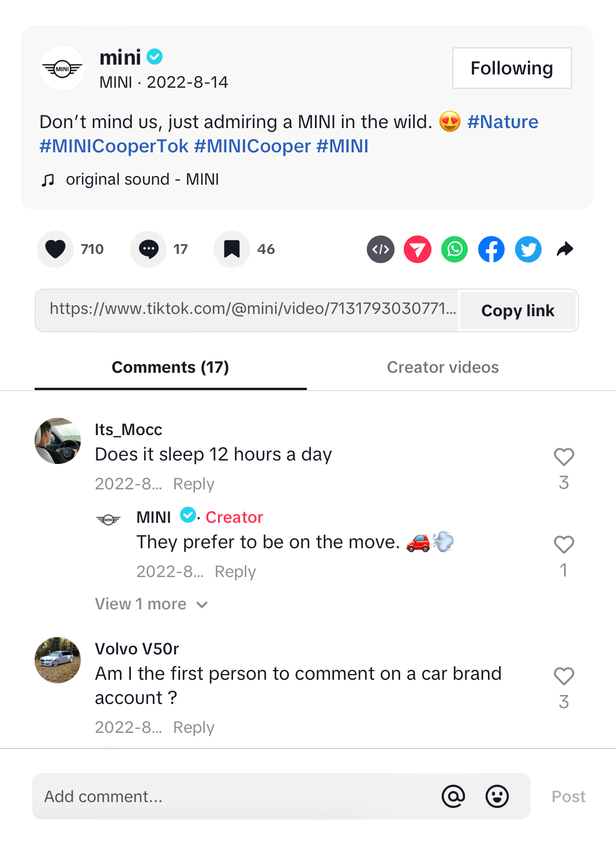Open more share options arrow

pos(565,249)
